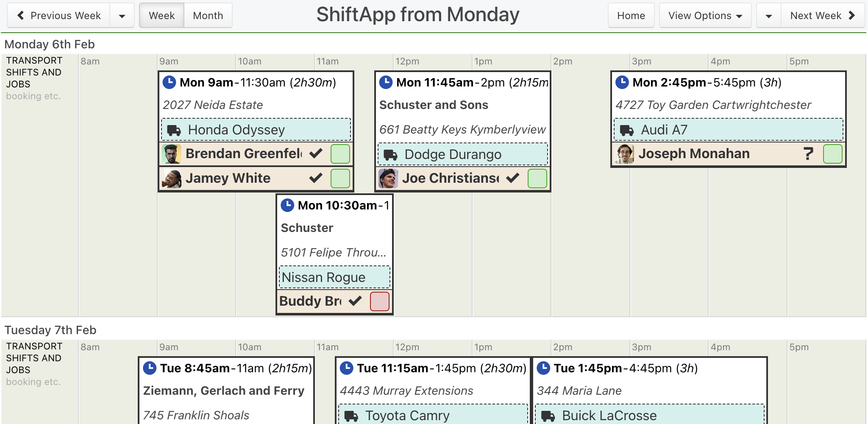Navigate to Next Week
868x424 pixels.
point(823,16)
